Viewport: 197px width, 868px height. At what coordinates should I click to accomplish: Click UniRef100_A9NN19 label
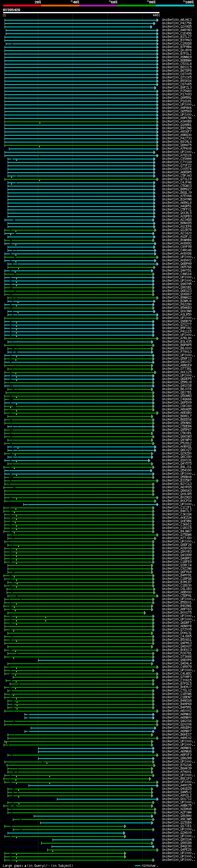coord(177,57)
